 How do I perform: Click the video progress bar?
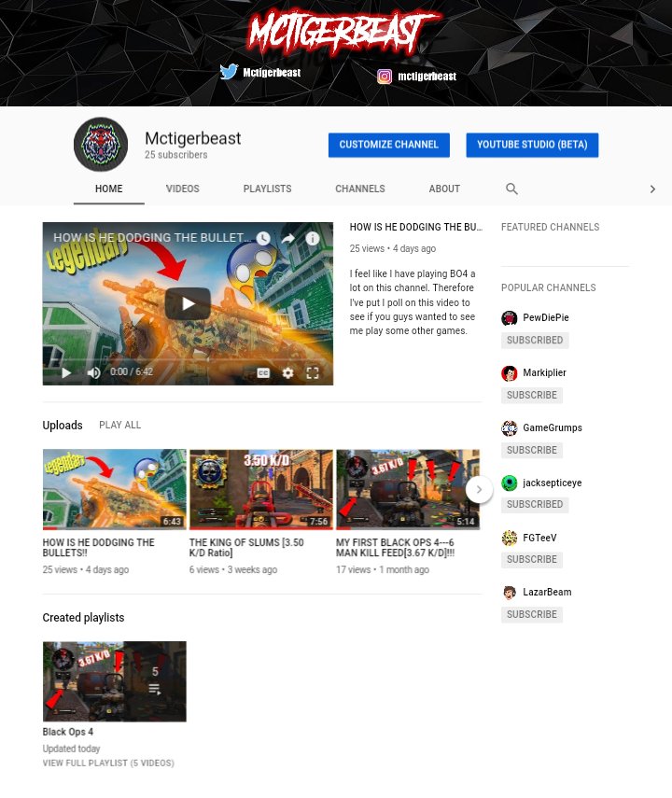pos(188,359)
